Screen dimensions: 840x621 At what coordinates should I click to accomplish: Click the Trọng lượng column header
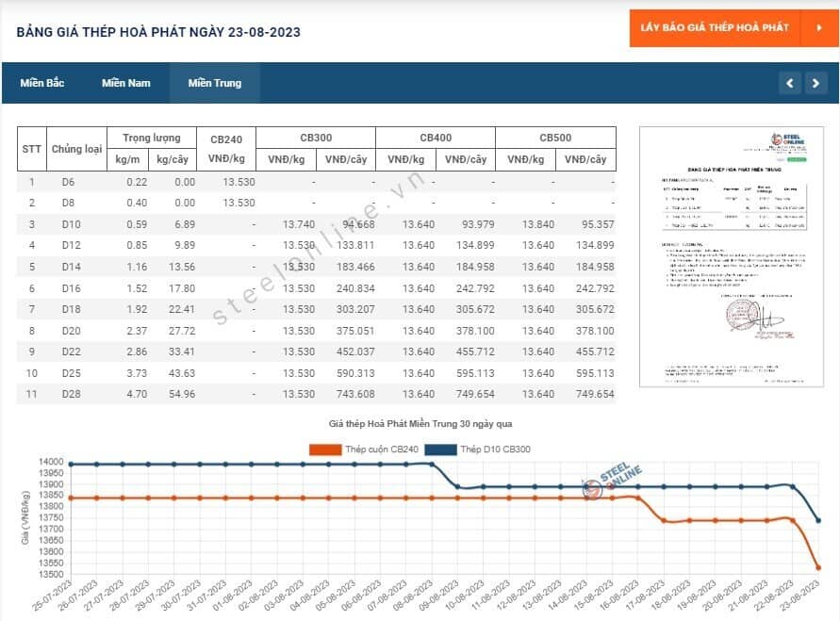[152, 138]
